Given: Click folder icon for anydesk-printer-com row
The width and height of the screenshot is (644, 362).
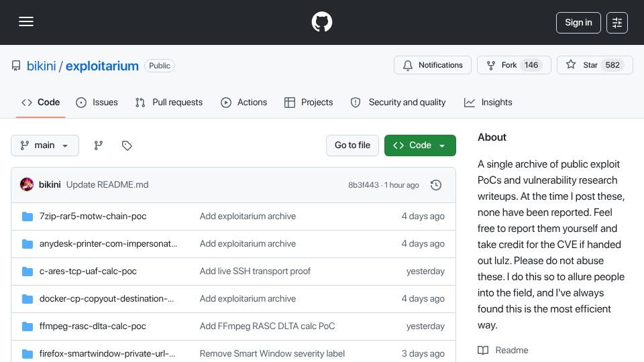Looking at the screenshot, I should tap(28, 244).
